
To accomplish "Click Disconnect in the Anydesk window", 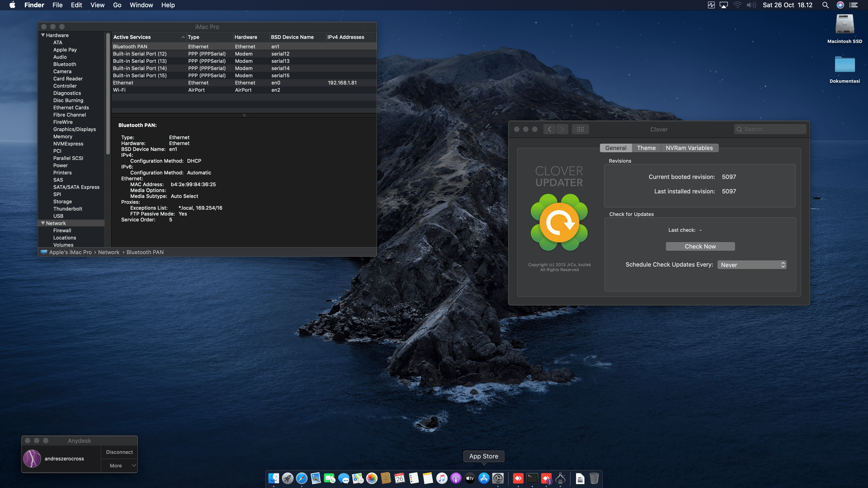I will coord(119,452).
